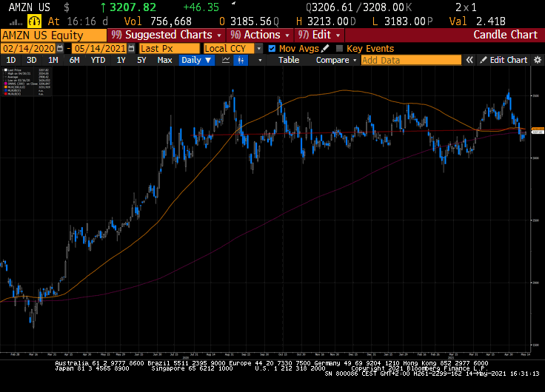Screen dimensions: 545x392
Task: Edit moving averages with pencil icon
Action: tap(325, 48)
